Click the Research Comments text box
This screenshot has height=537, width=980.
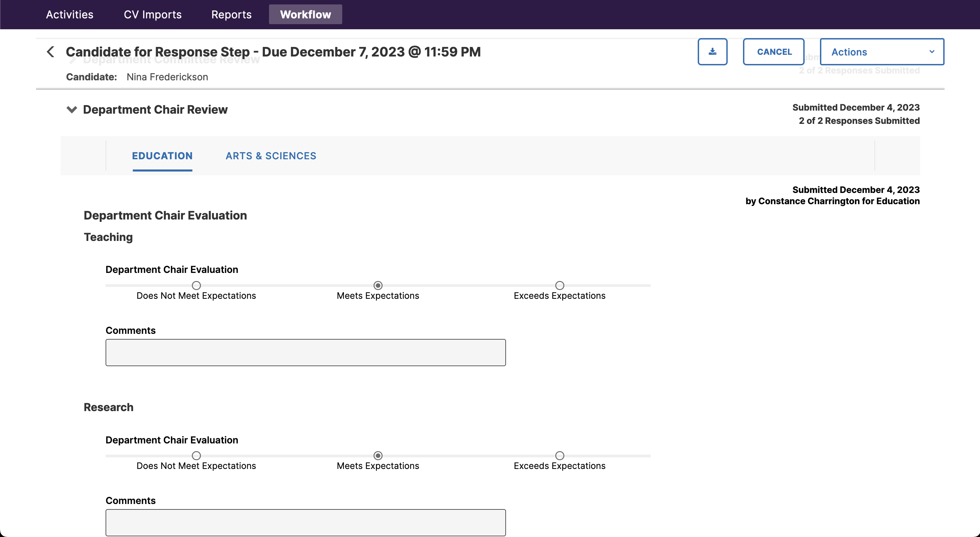[x=305, y=523]
